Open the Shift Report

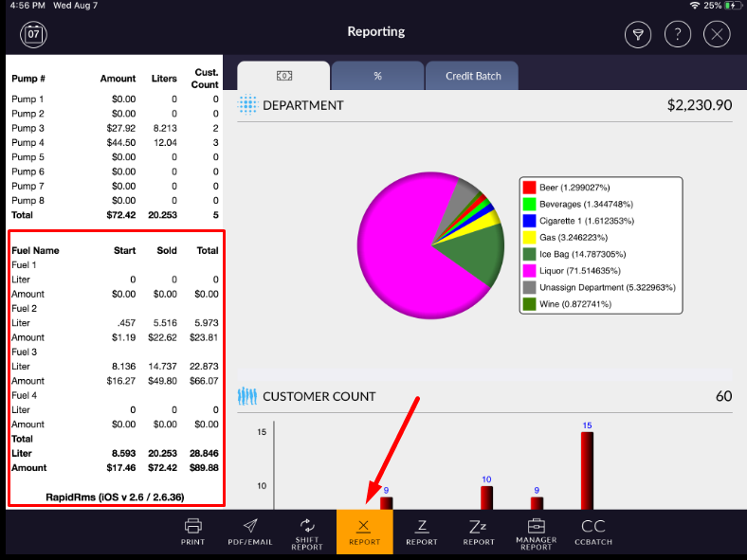click(307, 531)
